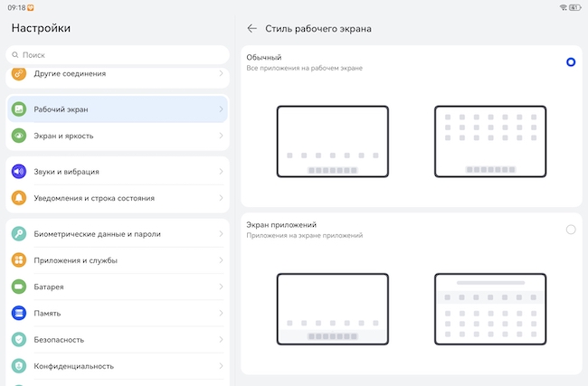Viewport: 588px width, 386px height.
Task: Click chevron on Уведомления и строка состояния
Action: [x=221, y=198]
